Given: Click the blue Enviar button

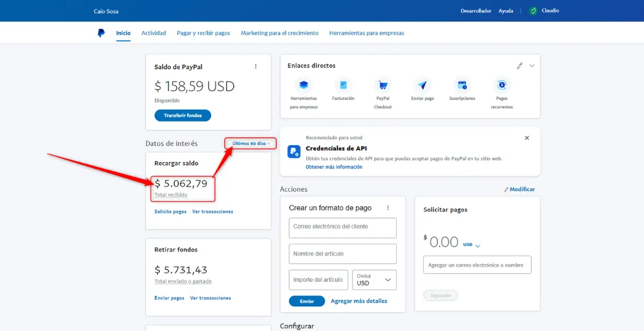Looking at the screenshot, I should pos(307,301).
